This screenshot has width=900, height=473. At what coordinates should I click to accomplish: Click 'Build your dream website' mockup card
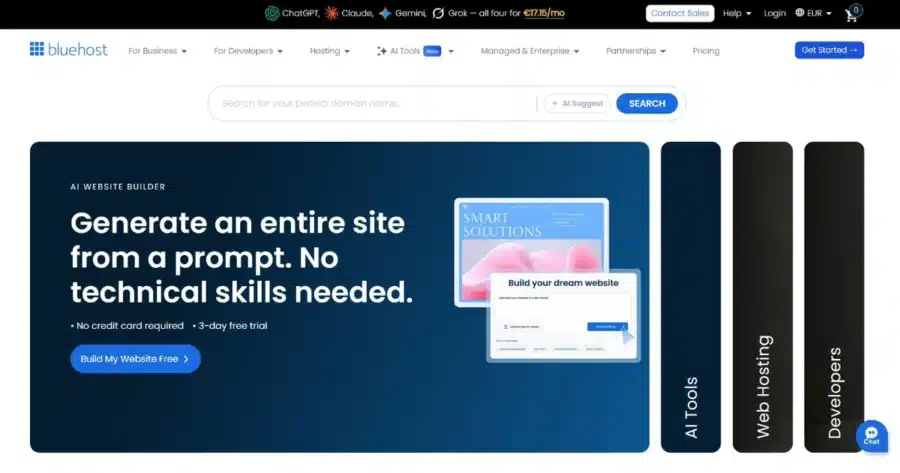pyautogui.click(x=563, y=316)
